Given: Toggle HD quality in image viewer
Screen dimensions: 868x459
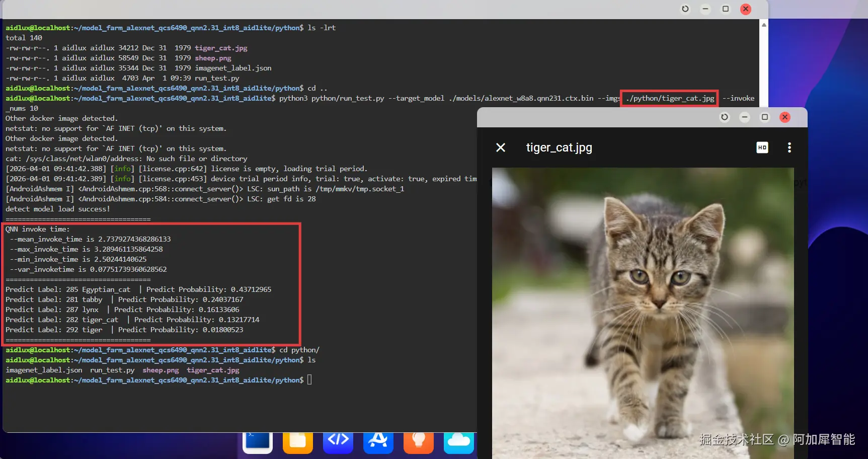Looking at the screenshot, I should (762, 147).
